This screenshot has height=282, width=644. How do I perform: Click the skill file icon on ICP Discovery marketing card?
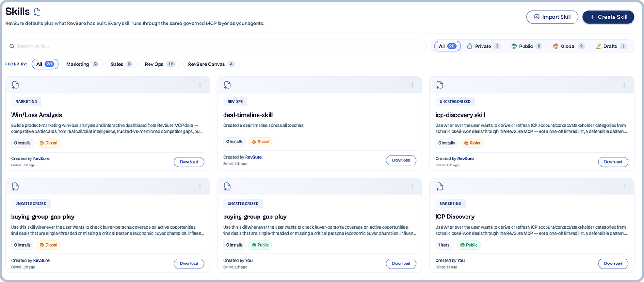pos(439,187)
